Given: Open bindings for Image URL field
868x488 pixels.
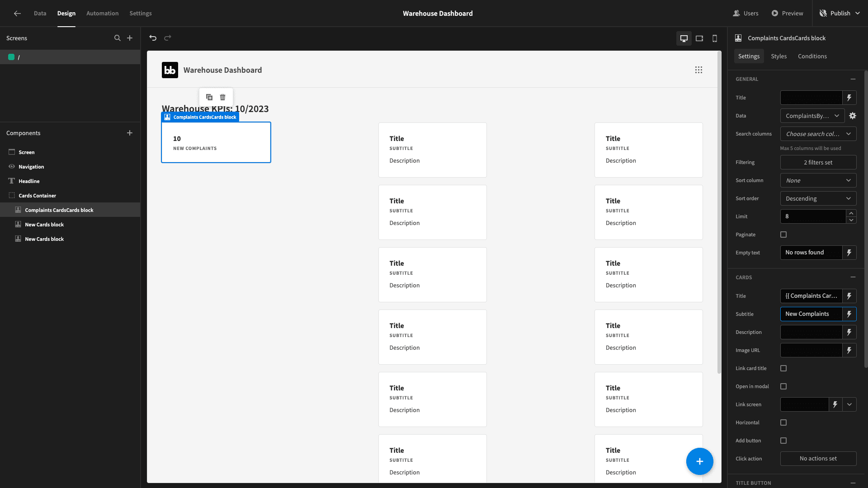Looking at the screenshot, I should tap(849, 350).
